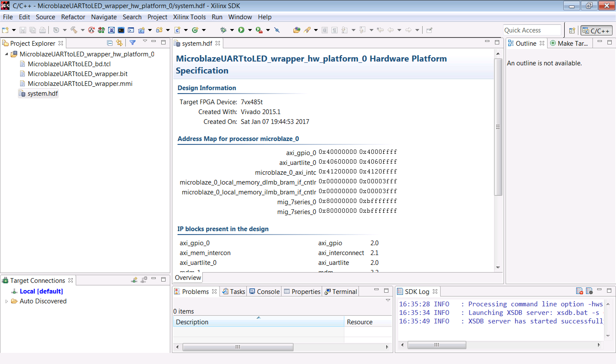The width and height of the screenshot is (616, 364).
Task: Select MicroblazeUARTtoLED_bd.tcl file
Action: (x=69, y=64)
